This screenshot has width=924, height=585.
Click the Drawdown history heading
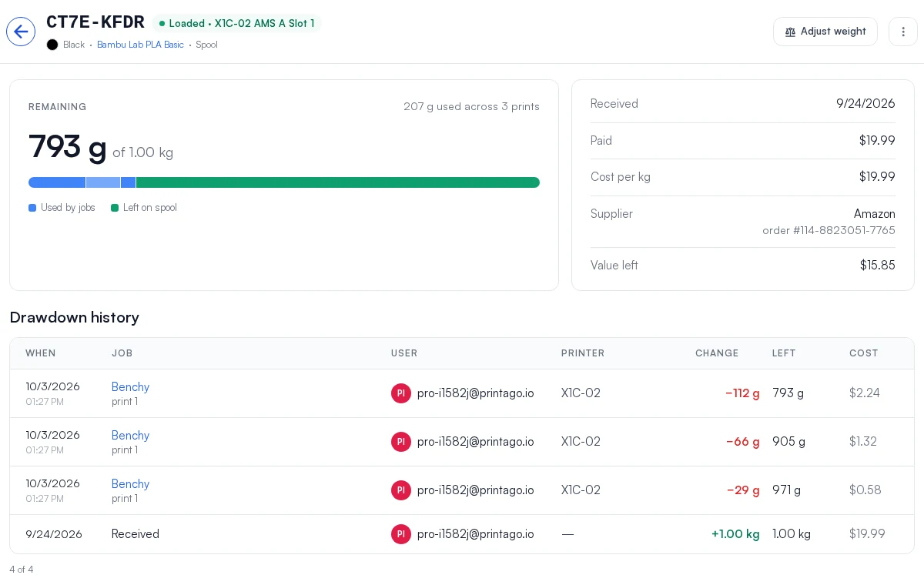(x=74, y=317)
